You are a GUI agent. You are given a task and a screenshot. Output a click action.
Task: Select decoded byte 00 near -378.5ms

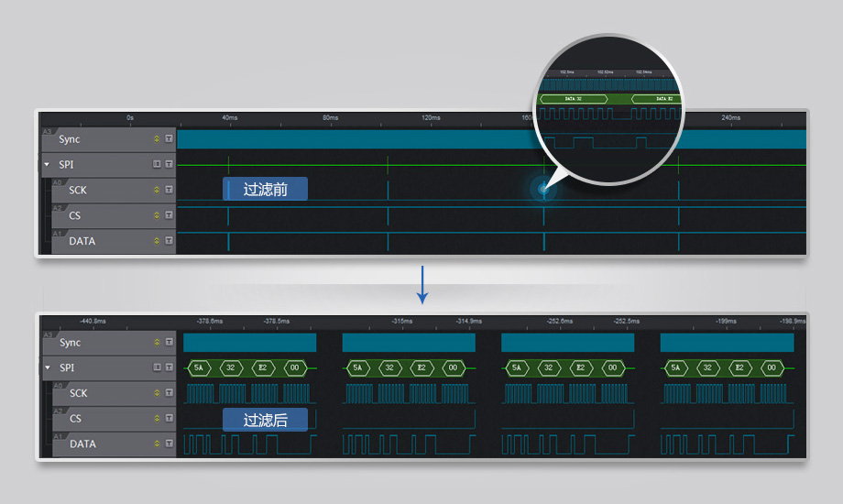(x=295, y=367)
